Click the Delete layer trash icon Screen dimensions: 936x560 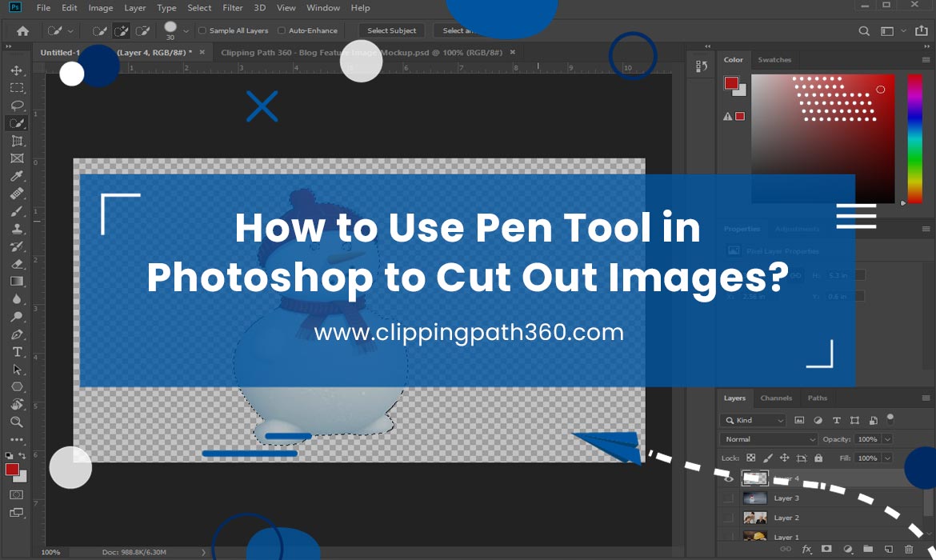coord(909,550)
